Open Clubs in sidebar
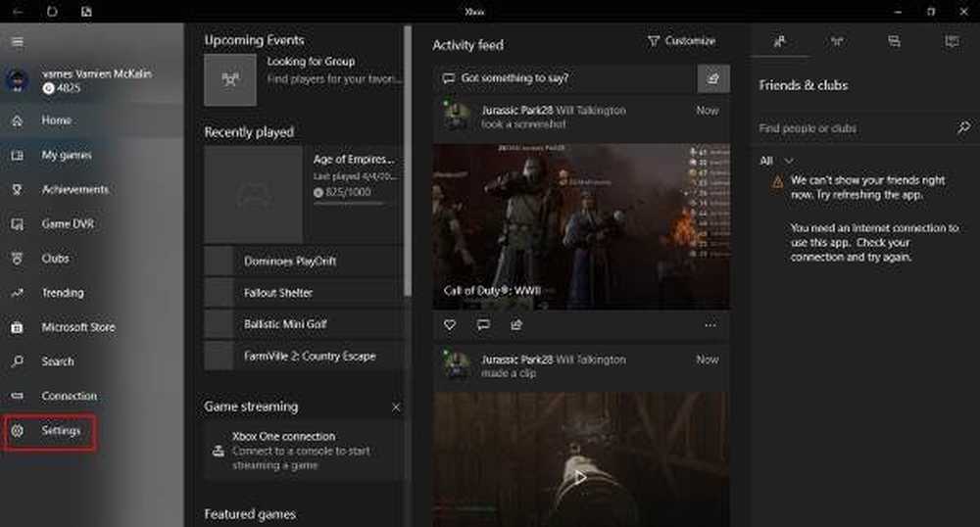 [x=92, y=258]
